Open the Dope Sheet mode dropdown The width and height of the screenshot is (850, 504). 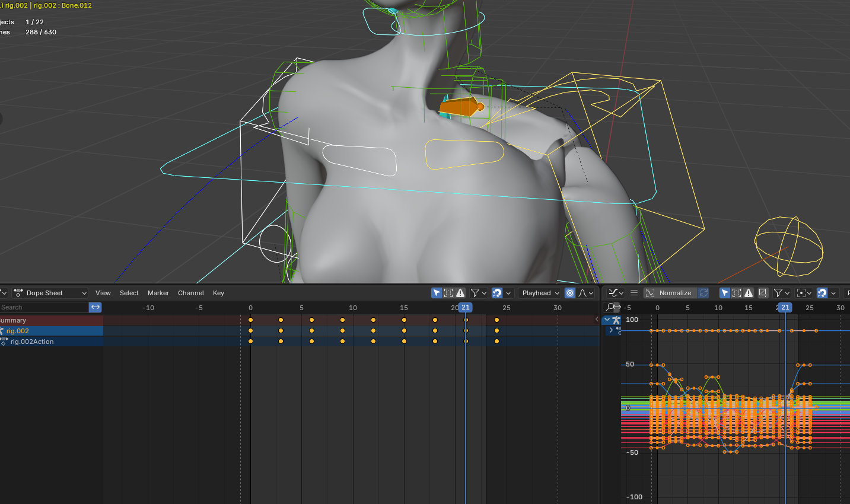coord(50,293)
